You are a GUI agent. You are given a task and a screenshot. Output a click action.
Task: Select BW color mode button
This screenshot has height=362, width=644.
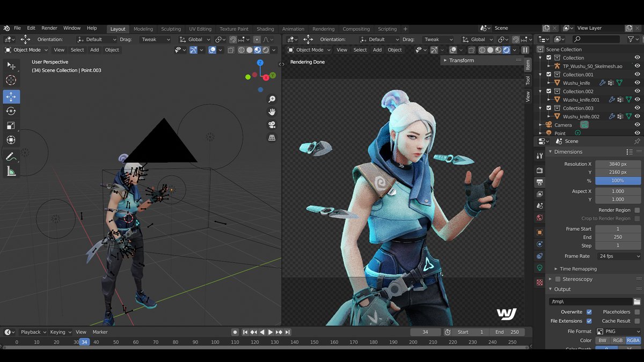pyautogui.click(x=603, y=341)
